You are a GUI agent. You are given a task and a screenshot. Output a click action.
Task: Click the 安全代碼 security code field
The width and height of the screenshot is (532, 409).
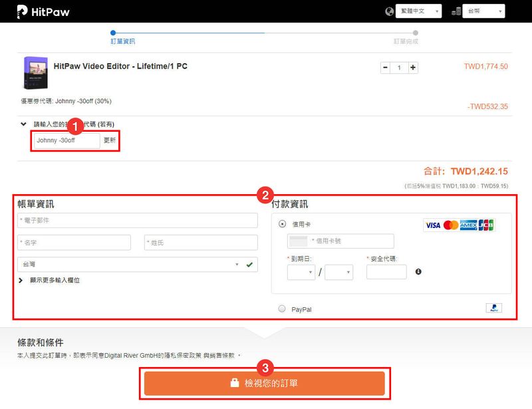click(386, 272)
